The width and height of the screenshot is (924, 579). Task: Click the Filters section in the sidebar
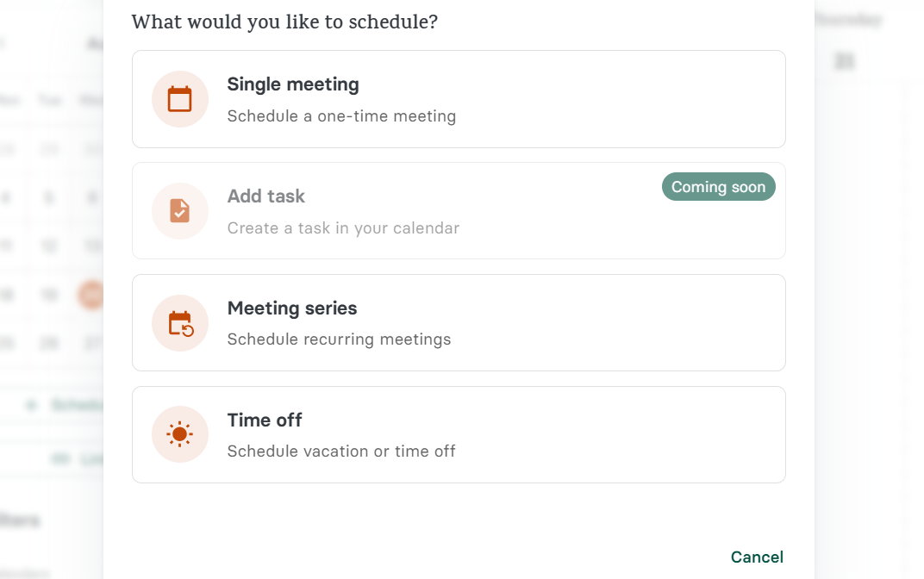(x=21, y=520)
